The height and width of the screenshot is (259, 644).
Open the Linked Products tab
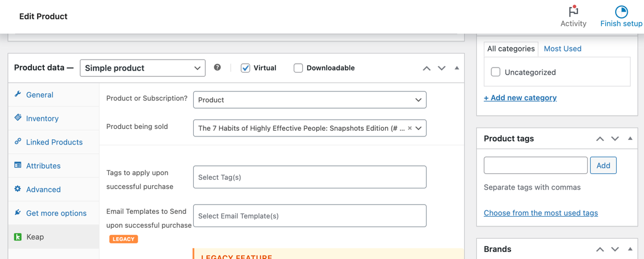(53, 142)
